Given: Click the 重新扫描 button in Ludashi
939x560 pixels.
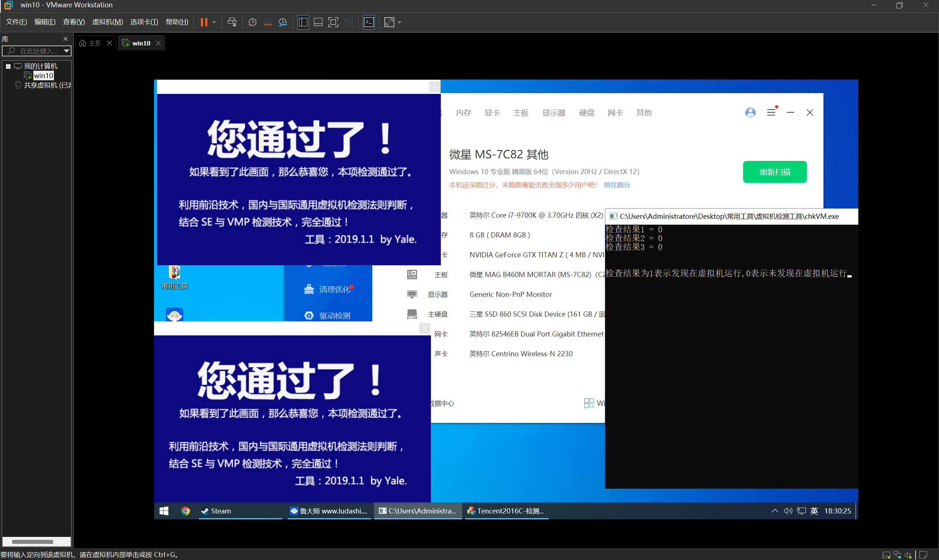Looking at the screenshot, I should pos(774,172).
